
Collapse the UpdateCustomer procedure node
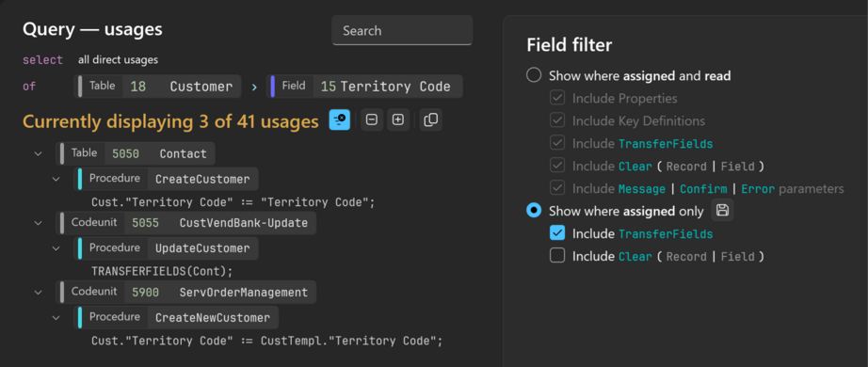point(56,248)
